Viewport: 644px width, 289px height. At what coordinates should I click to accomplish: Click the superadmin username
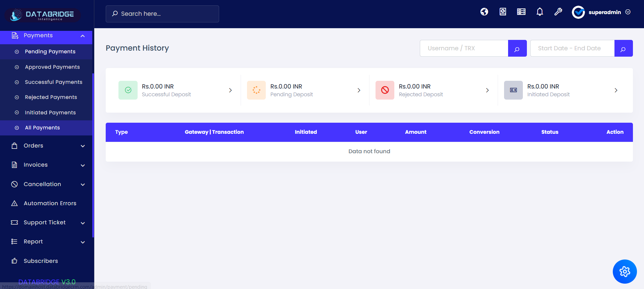point(605,12)
